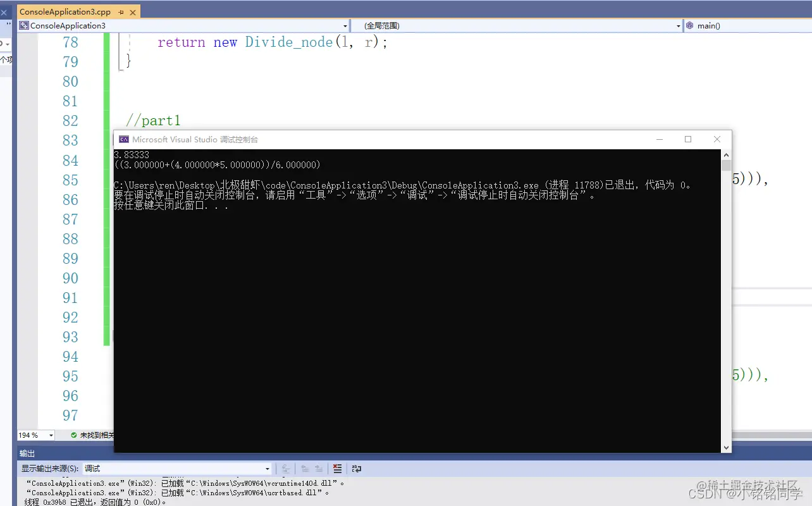The height and width of the screenshot is (506, 812).
Task: Click the 输出 output panel title
Action: pos(27,454)
